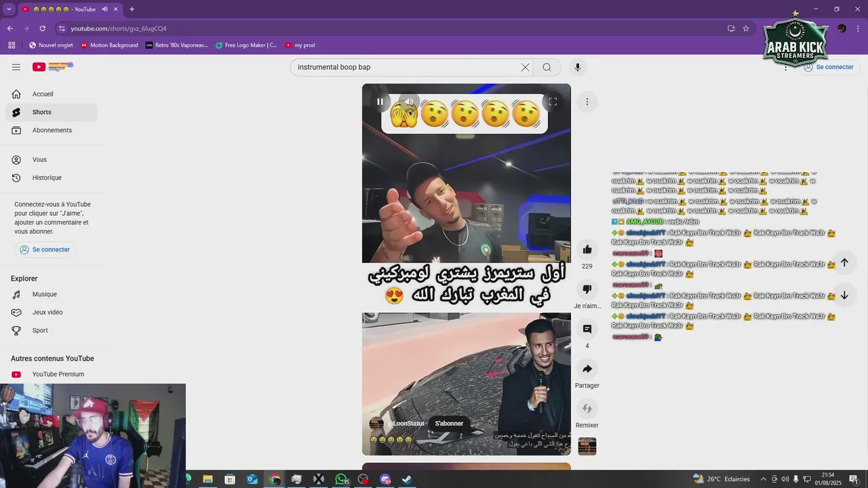Open Vous in the sidebar

pos(52,160)
